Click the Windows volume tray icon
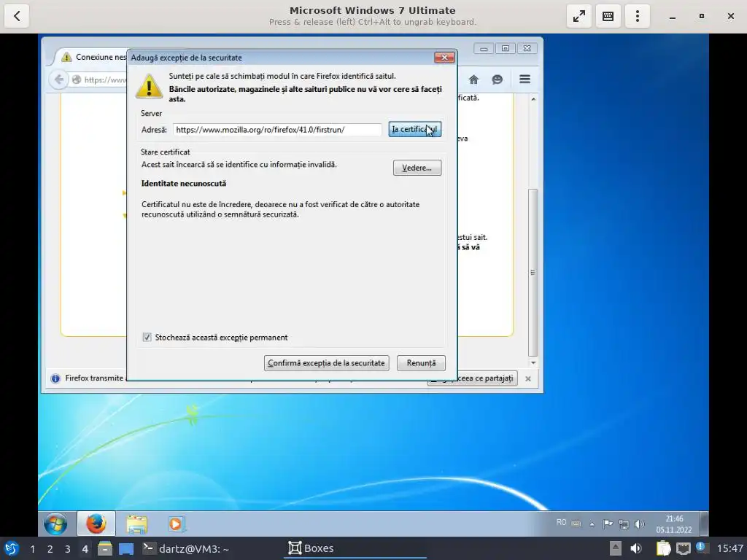 (x=639, y=524)
